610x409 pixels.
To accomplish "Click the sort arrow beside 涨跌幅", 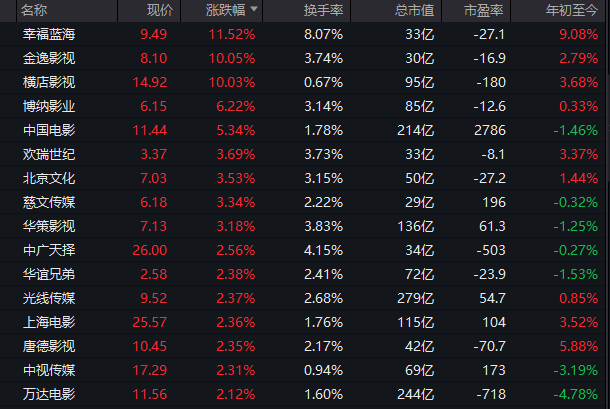I will coord(254,9).
